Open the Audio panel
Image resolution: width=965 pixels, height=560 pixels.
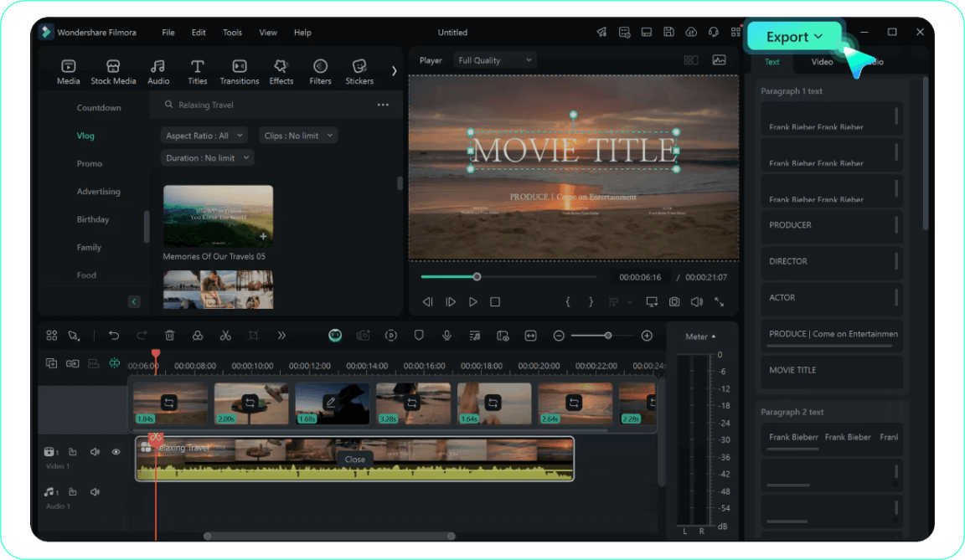click(158, 71)
